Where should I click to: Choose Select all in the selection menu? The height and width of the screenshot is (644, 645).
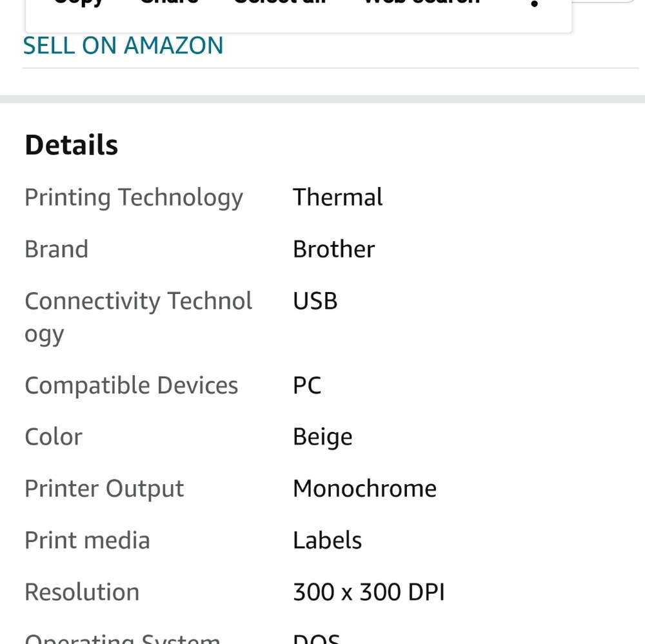(280, 3)
